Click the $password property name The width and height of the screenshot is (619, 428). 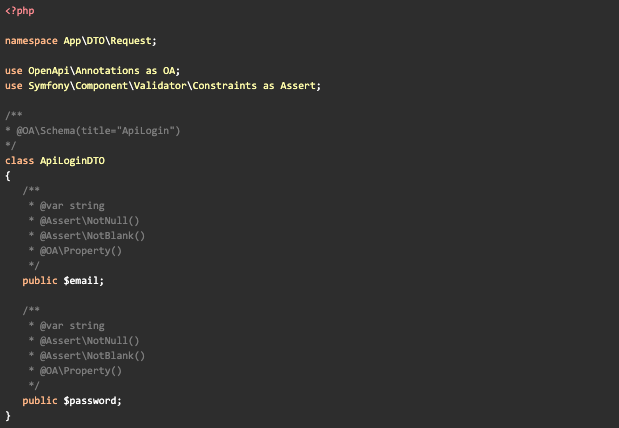coord(91,401)
